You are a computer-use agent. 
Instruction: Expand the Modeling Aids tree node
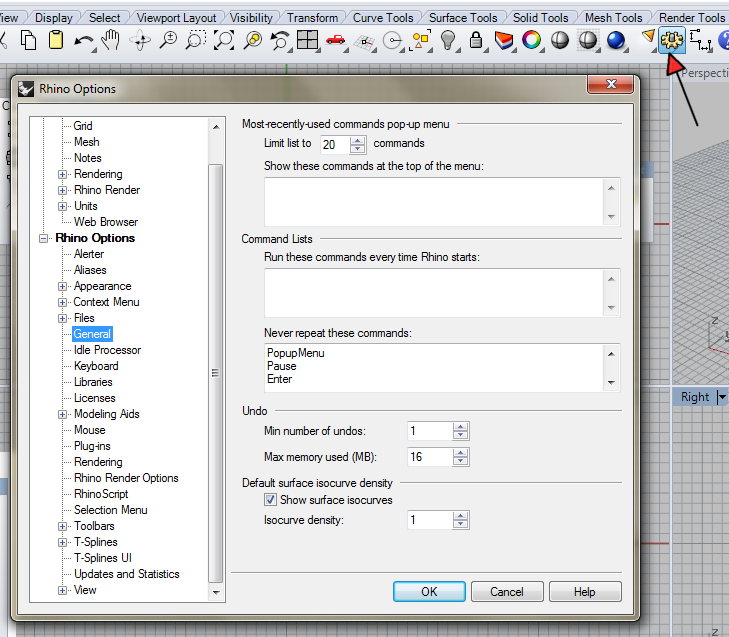[x=63, y=414]
